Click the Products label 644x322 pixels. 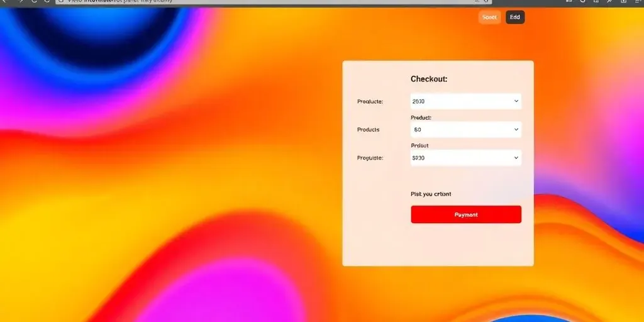[369, 130]
